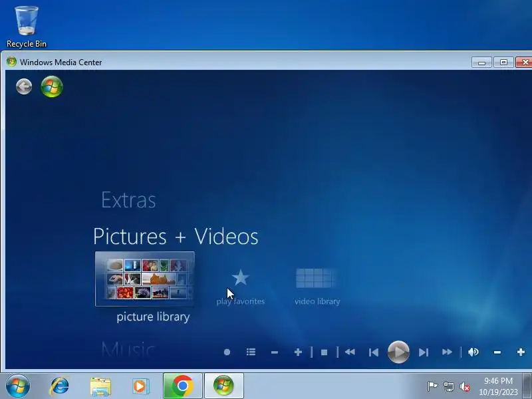The height and width of the screenshot is (399, 532).
Task: Click the channel down minus button
Action: click(x=275, y=352)
